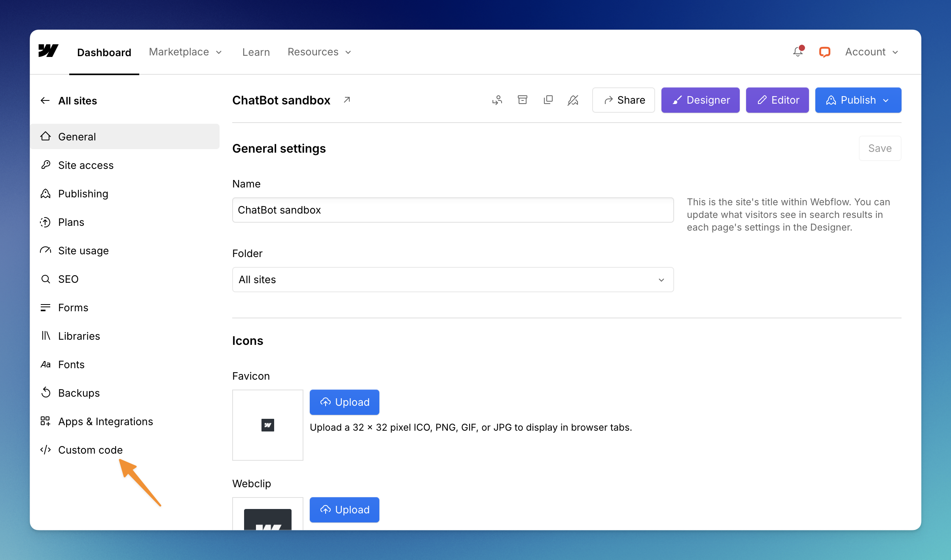Click the site Name input field
Screen dimensions: 951x560
click(453, 210)
